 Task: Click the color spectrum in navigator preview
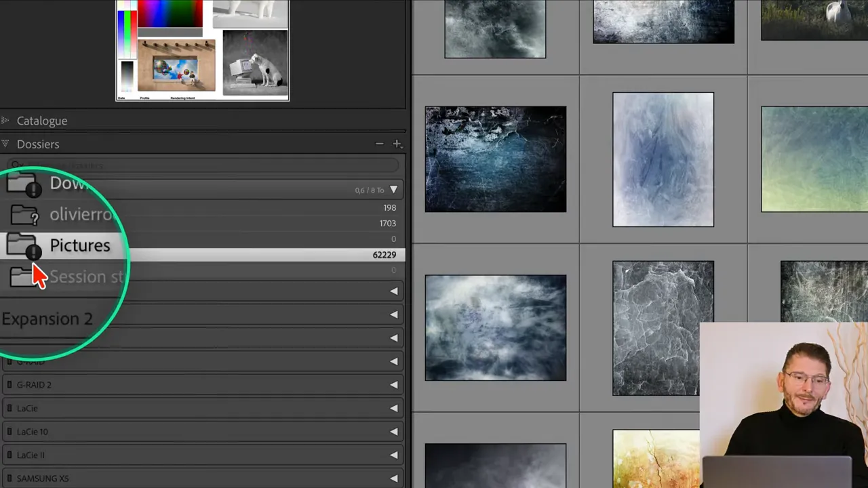[x=170, y=14]
